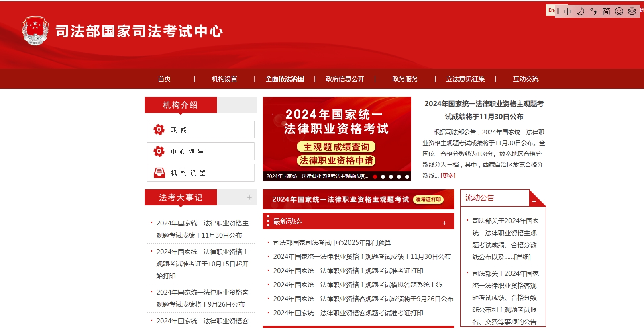
Task: Open 流动公告 notice about 客观题考试成绩
Action: pyautogui.click(x=505, y=297)
